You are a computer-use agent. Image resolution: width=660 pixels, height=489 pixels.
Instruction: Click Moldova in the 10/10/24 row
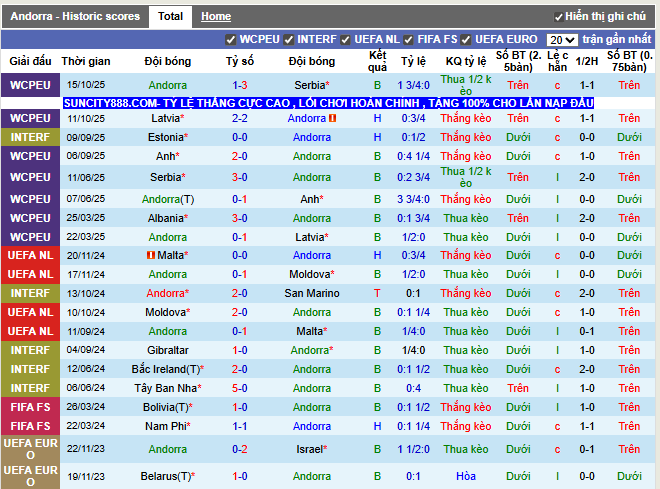coord(166,312)
